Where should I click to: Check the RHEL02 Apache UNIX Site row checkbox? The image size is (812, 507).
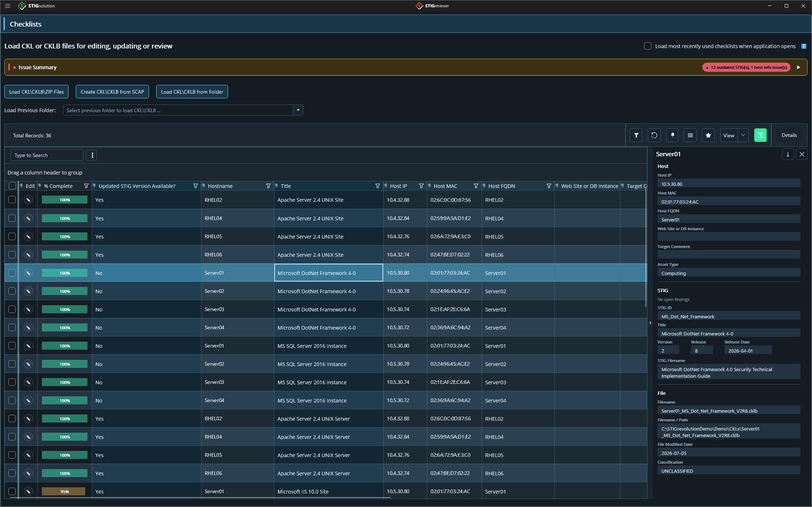12,200
